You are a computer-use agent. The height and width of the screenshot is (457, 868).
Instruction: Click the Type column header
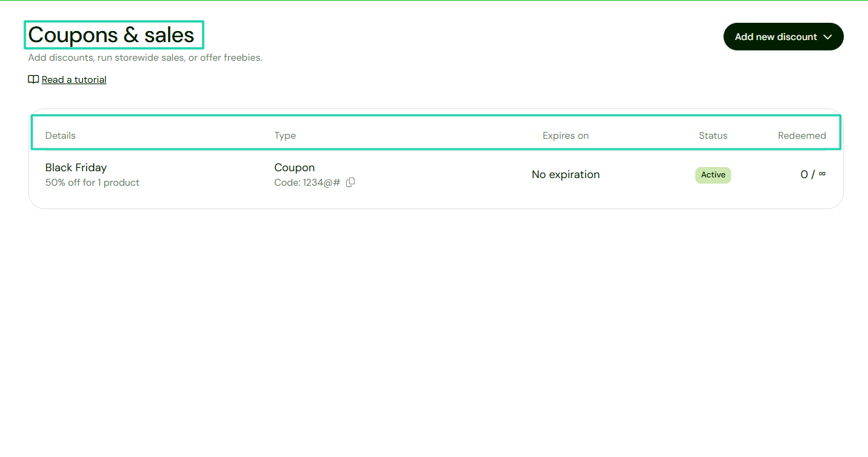[285, 135]
